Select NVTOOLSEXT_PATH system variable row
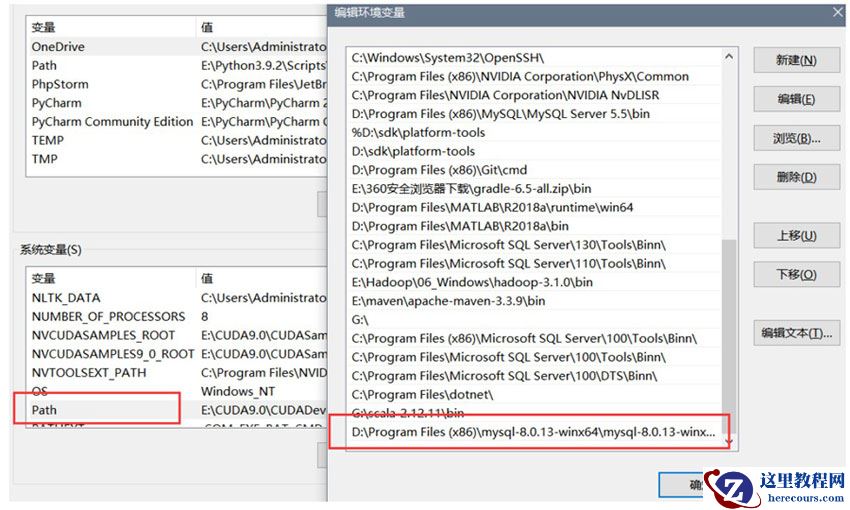The width and height of the screenshot is (850, 510). pyautogui.click(x=177, y=372)
